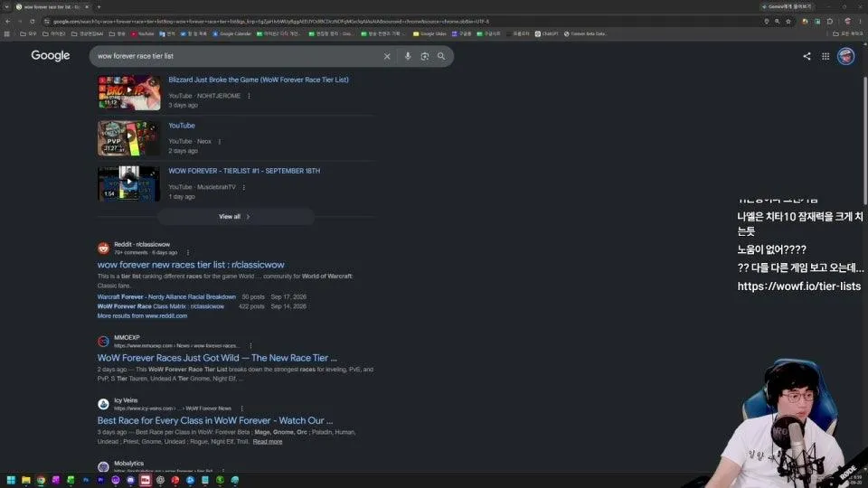Screen dimensions: 868x488
Task: Open WoW Forever Races Just Got Wild result
Action: 217,358
